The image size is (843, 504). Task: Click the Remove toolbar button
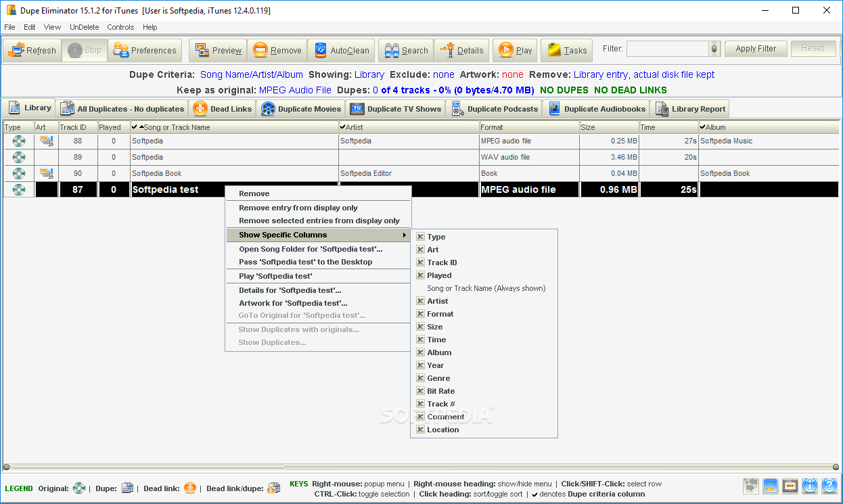click(x=277, y=50)
